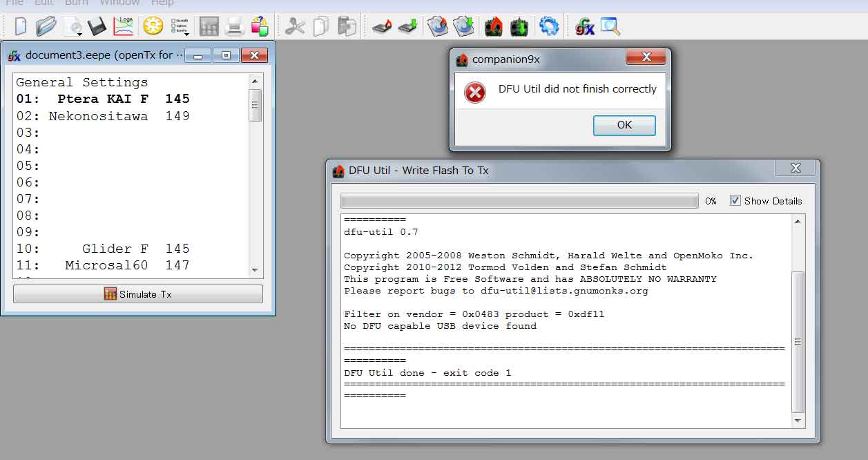Select model 02 Nekonositawa

[131, 116]
